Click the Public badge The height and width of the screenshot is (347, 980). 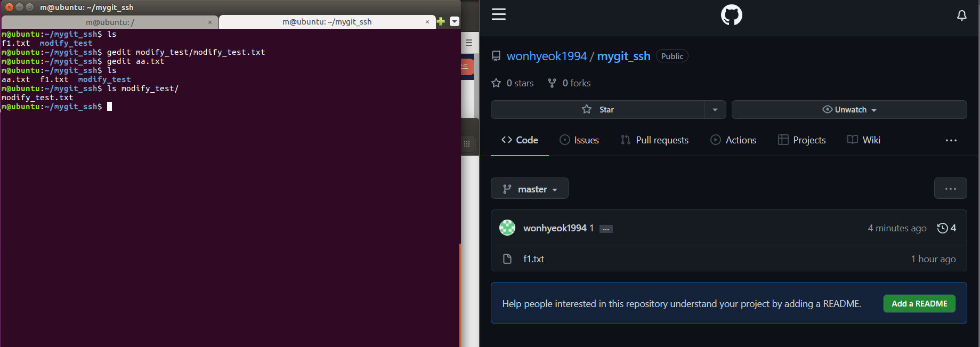point(672,56)
